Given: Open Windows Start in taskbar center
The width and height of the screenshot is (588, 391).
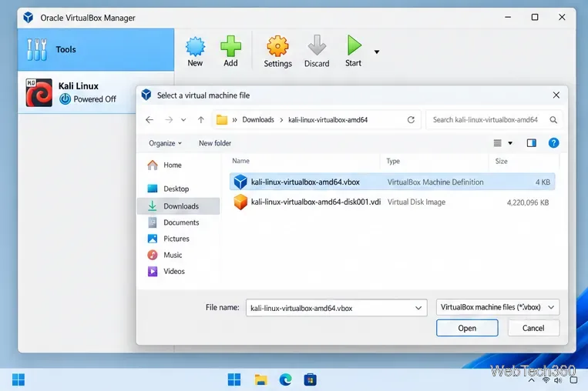Looking at the screenshot, I should (234, 379).
